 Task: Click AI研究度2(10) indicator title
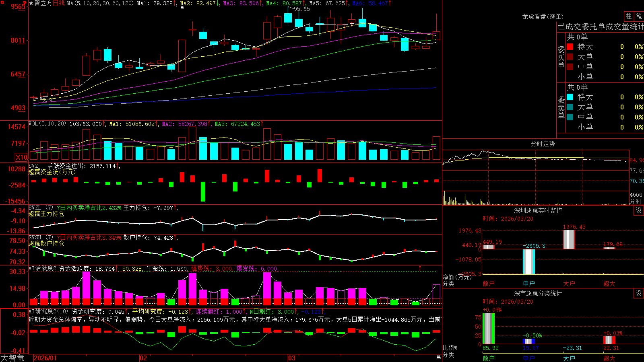48,311
